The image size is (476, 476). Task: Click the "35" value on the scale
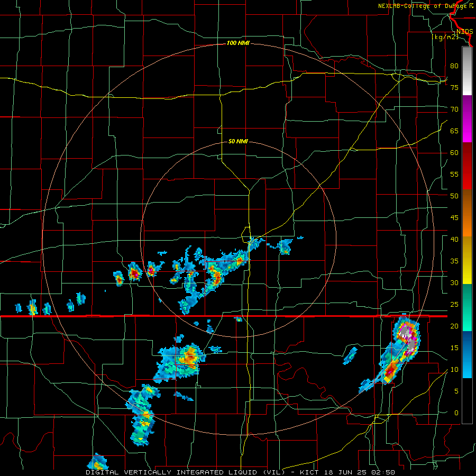454,261
